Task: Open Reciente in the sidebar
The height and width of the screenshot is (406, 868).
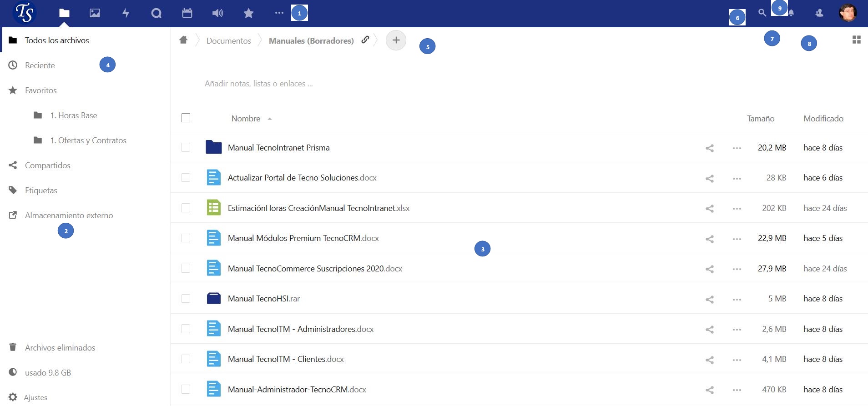Action: [40, 65]
